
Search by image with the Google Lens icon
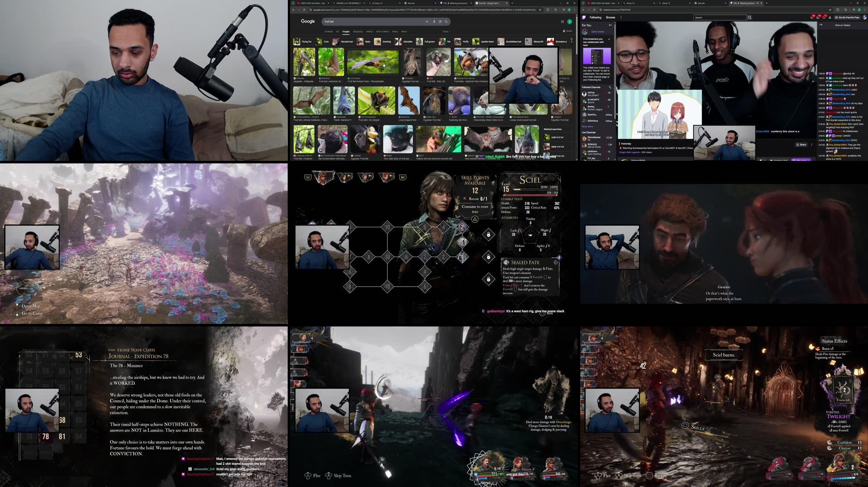pyautogui.click(x=440, y=22)
